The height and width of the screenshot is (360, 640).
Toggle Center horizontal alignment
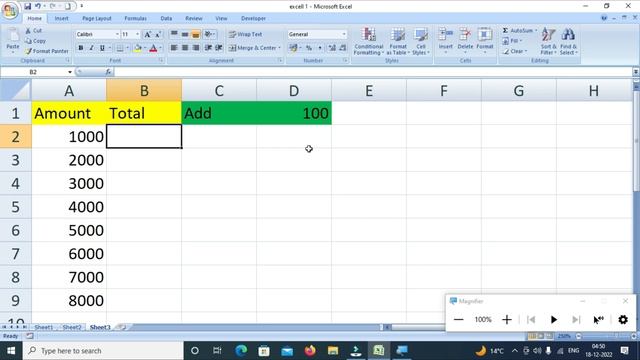(x=185, y=48)
